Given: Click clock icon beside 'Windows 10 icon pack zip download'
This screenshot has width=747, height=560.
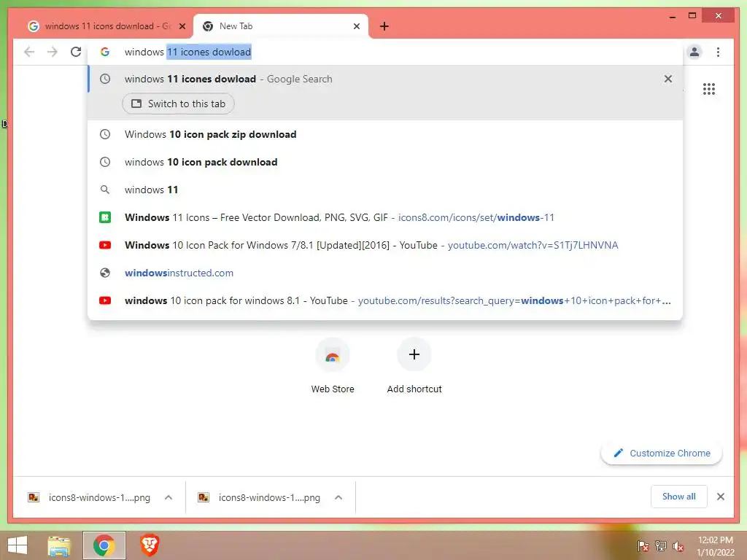Looking at the screenshot, I should tap(105, 134).
